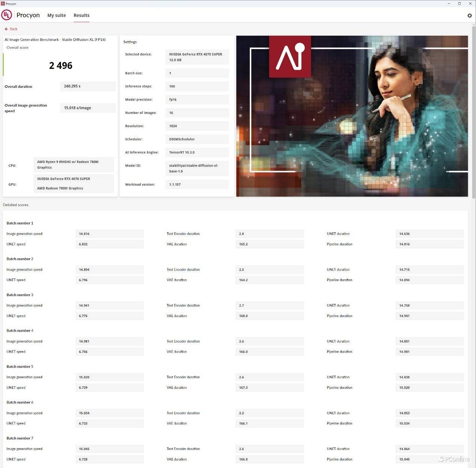Click the vertical scrollbar thumb
The image size is (476, 468).
tap(473, 113)
